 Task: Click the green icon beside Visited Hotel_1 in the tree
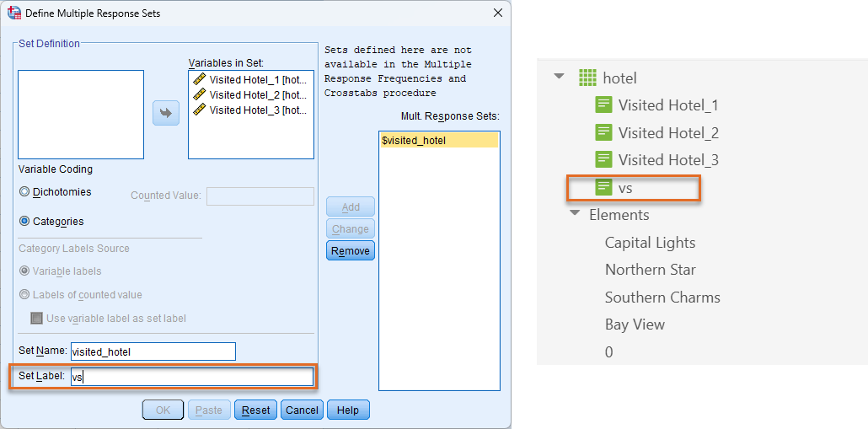(603, 105)
